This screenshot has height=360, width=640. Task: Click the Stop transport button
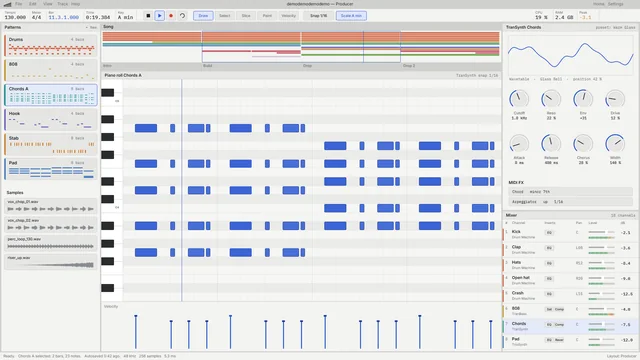pos(148,16)
